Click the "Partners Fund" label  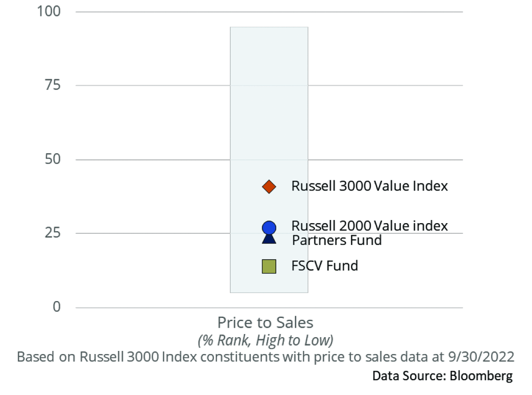click(x=337, y=240)
